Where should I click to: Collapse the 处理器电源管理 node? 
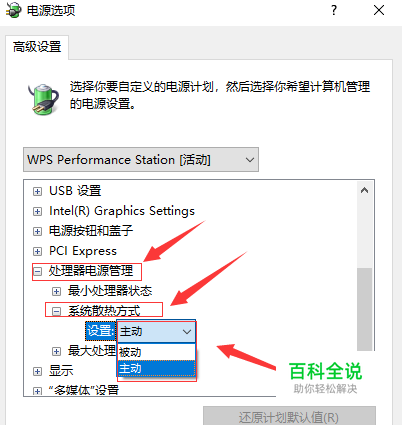point(37,271)
